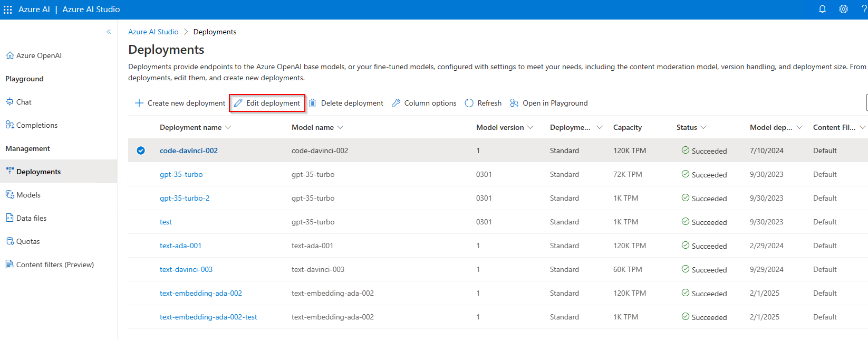
Task: Click Delete deployment button
Action: point(346,103)
